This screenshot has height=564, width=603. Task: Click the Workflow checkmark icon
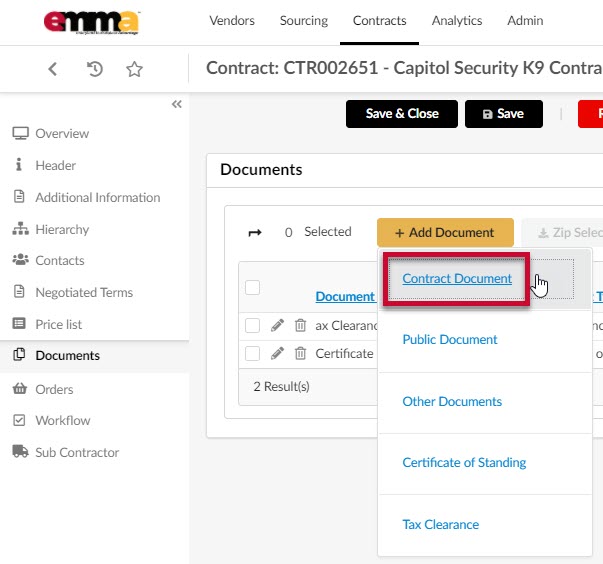coord(19,420)
